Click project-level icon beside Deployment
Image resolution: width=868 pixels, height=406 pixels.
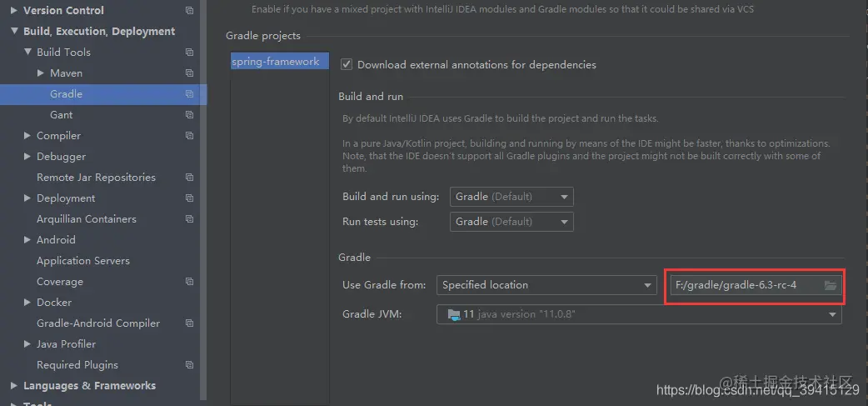coord(189,198)
